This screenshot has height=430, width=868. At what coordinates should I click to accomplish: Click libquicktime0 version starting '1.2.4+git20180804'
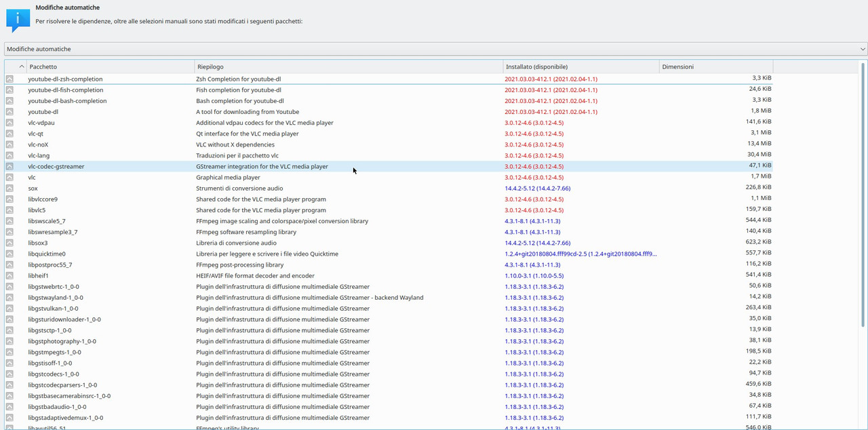coord(580,254)
